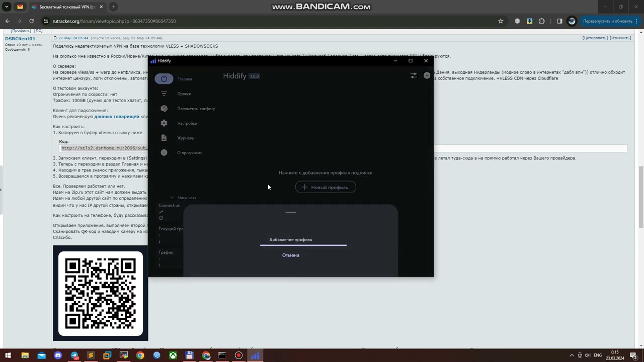Toggle Chrome side panel icon
Image resolution: width=644 pixels, height=362 pixels.
point(559,21)
